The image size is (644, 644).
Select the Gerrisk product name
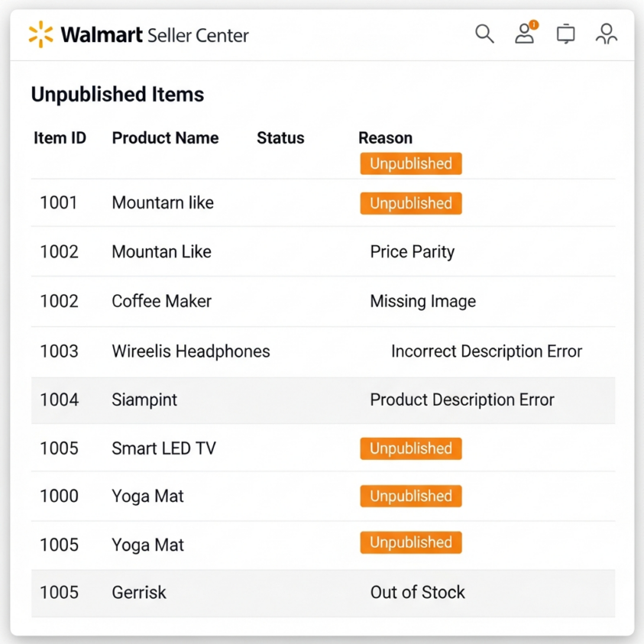click(x=139, y=593)
